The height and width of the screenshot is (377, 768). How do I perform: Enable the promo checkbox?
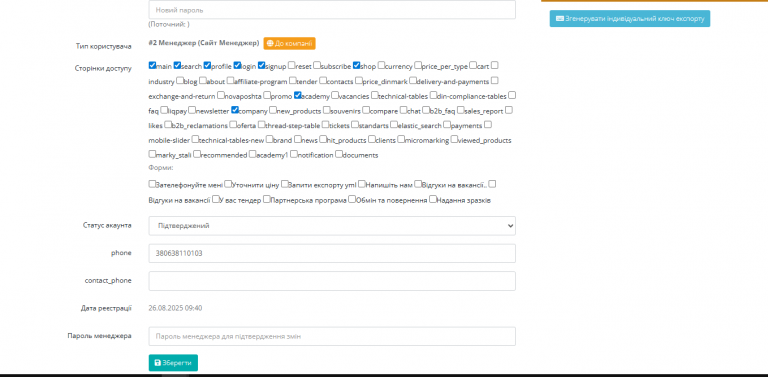coord(267,95)
